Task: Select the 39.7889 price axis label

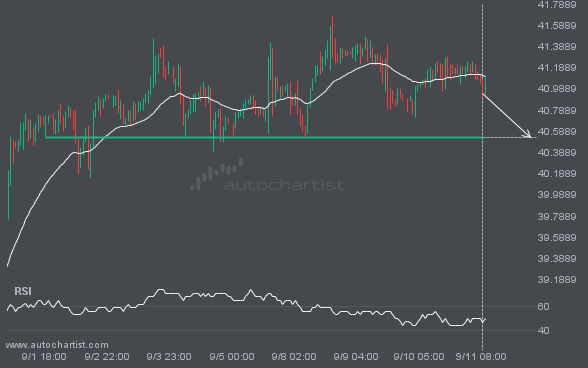Action: 557,216
